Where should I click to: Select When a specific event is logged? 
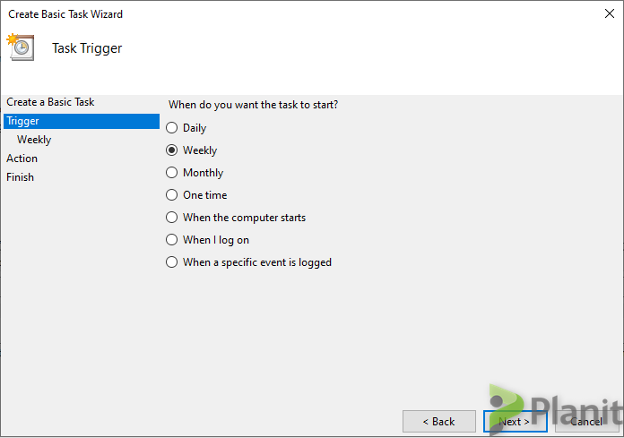click(172, 262)
